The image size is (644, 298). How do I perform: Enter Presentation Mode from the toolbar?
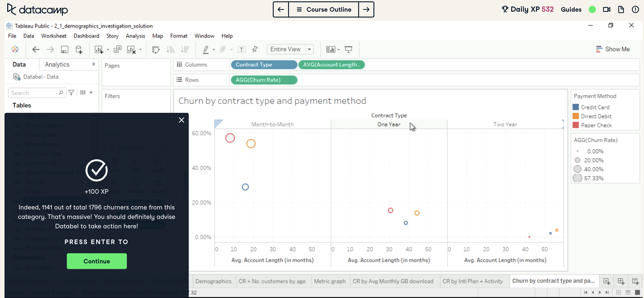(349, 49)
